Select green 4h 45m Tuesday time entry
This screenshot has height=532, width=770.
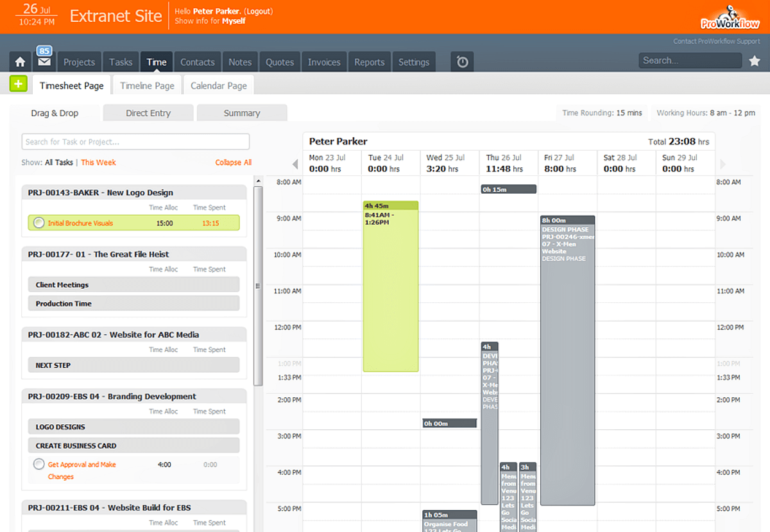click(x=391, y=286)
